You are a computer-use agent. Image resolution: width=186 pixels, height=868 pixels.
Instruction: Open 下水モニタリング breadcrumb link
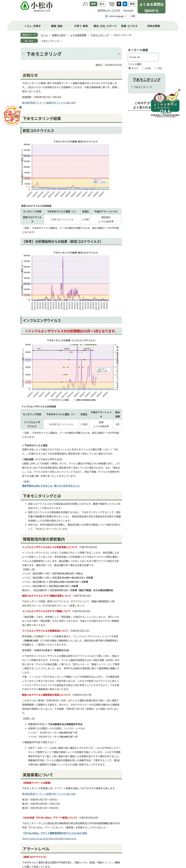(99, 35)
